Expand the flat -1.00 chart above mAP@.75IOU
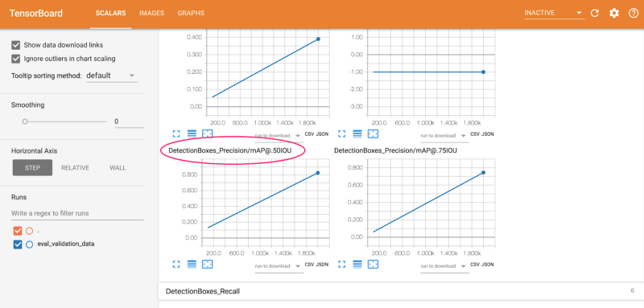This screenshot has width=644, height=308. pos(341,133)
